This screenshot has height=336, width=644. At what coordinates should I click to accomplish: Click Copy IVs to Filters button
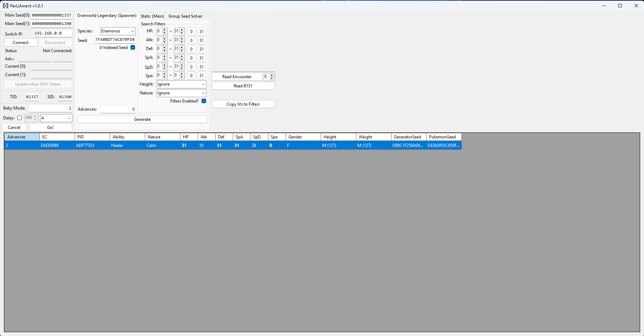(x=243, y=104)
